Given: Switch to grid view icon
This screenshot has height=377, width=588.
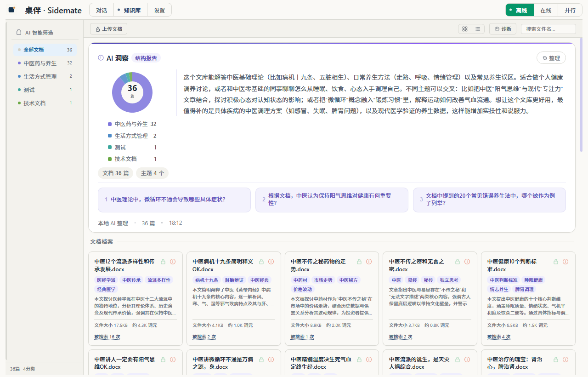Looking at the screenshot, I should click(465, 29).
